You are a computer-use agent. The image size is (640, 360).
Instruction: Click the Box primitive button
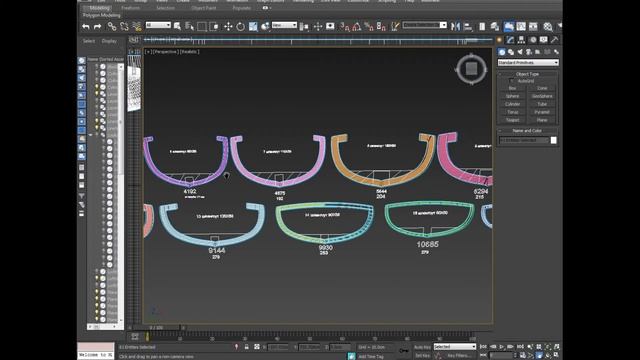(512, 88)
